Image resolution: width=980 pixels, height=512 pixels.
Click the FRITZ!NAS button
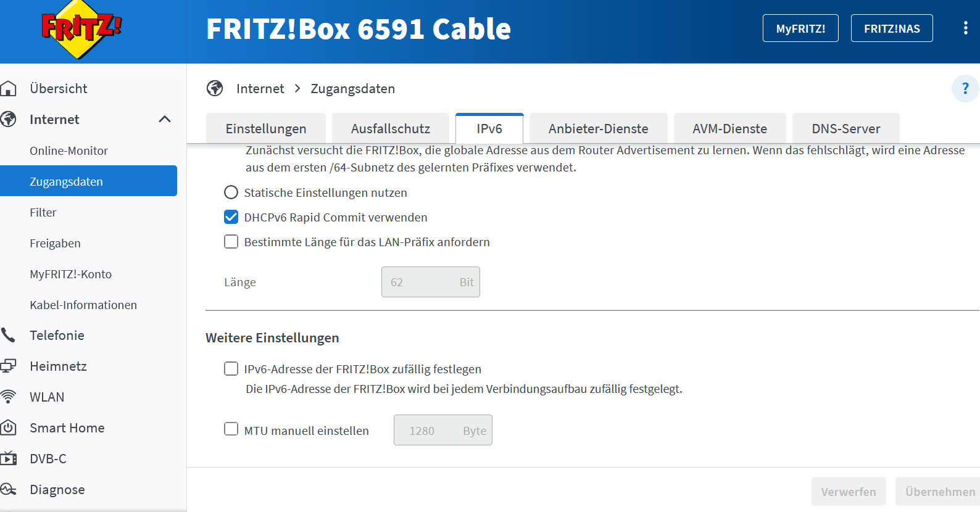(x=892, y=28)
